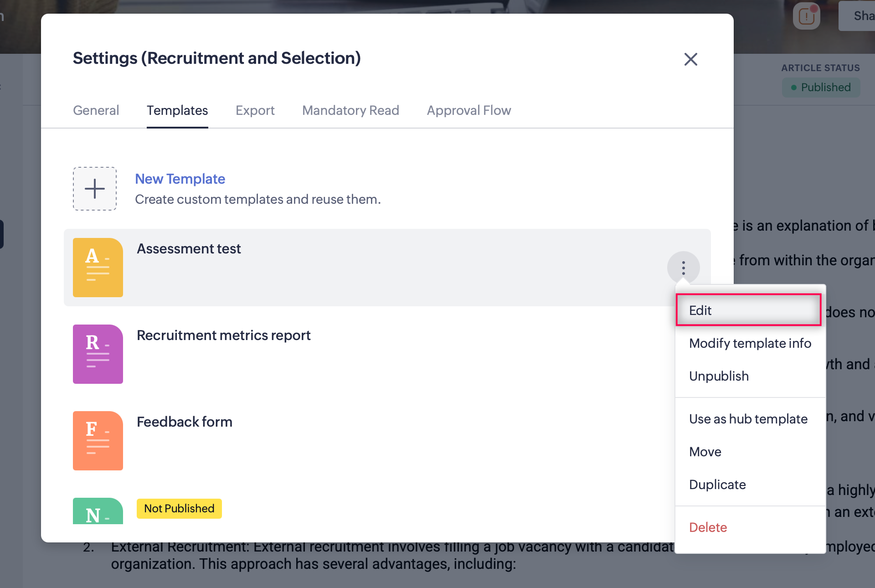Close the Settings dialog with X

click(690, 59)
